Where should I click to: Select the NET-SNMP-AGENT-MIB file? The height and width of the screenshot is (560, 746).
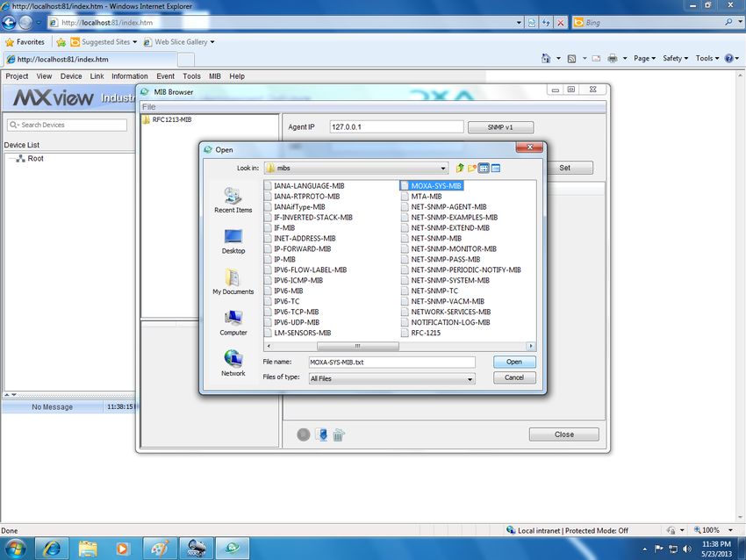tap(448, 206)
